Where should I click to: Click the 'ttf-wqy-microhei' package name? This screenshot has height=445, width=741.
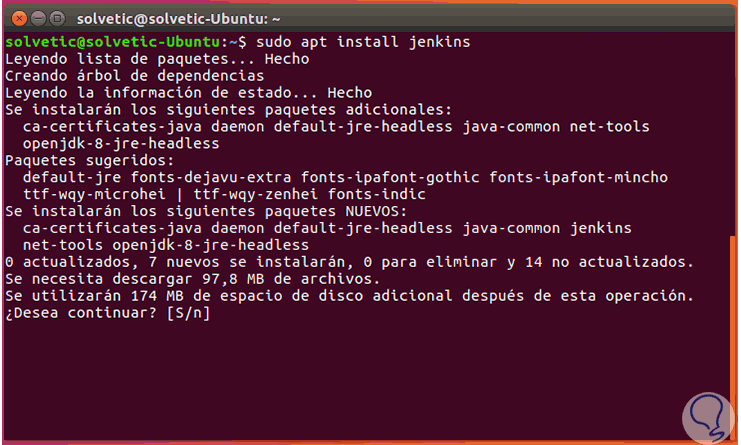94,194
